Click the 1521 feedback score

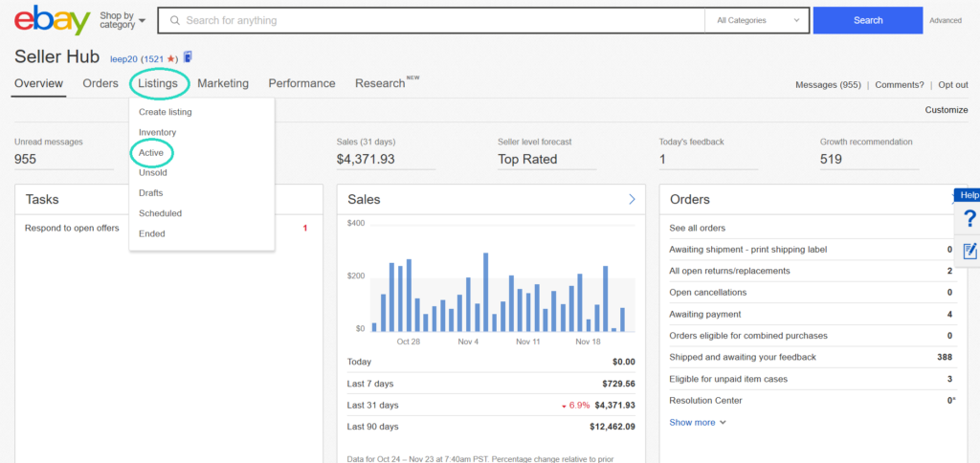click(x=155, y=58)
